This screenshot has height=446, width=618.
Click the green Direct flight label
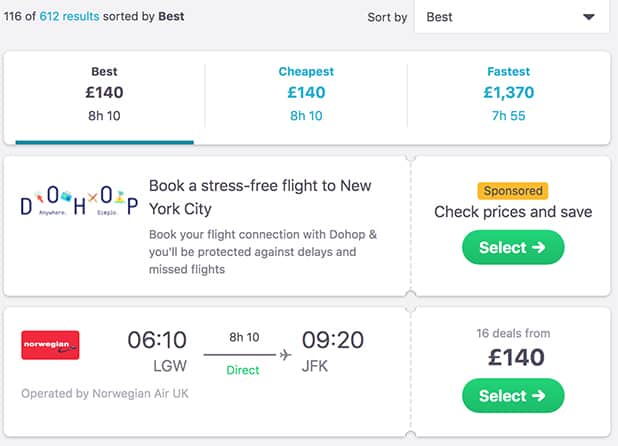click(x=244, y=370)
